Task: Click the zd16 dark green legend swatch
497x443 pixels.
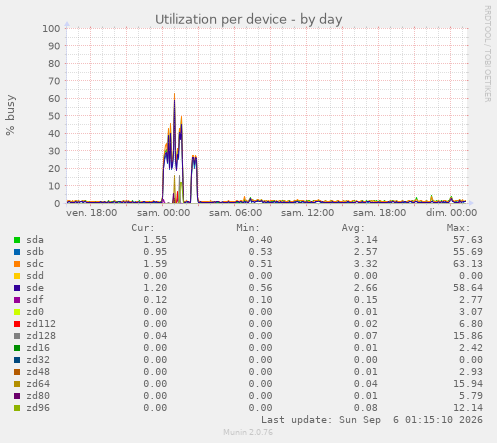Action: point(17,348)
